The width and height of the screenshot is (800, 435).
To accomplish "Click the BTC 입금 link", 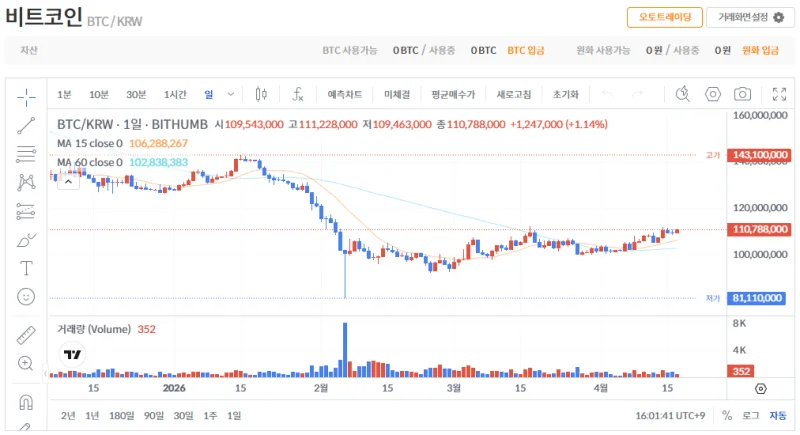I will pos(526,50).
